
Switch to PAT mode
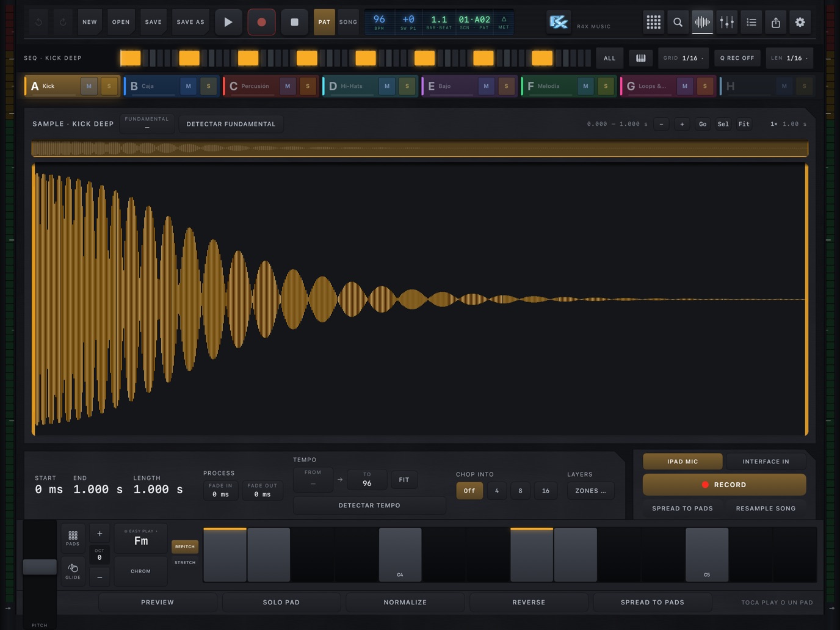[x=324, y=22]
